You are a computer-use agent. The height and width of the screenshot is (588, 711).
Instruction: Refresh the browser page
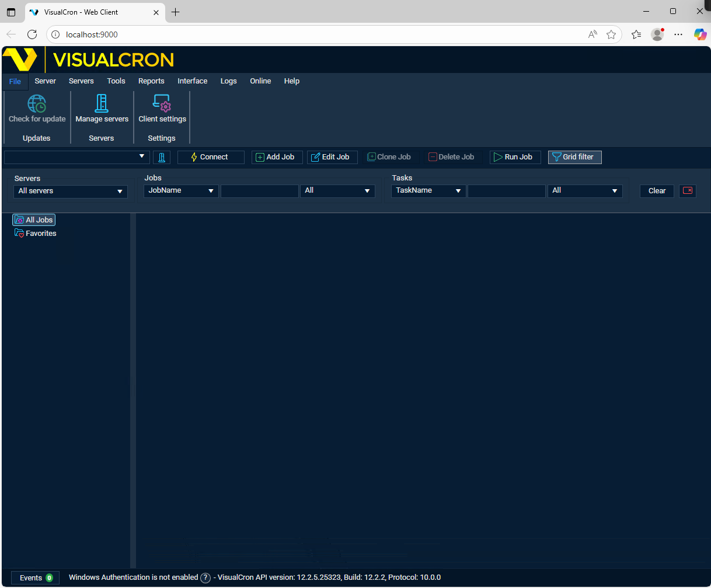[x=32, y=34]
